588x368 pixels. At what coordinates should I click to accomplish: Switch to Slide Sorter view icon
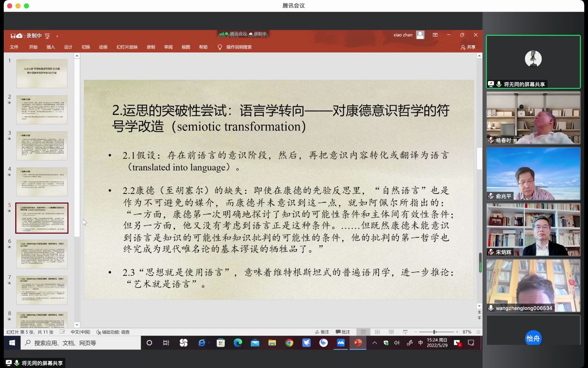coord(377,332)
